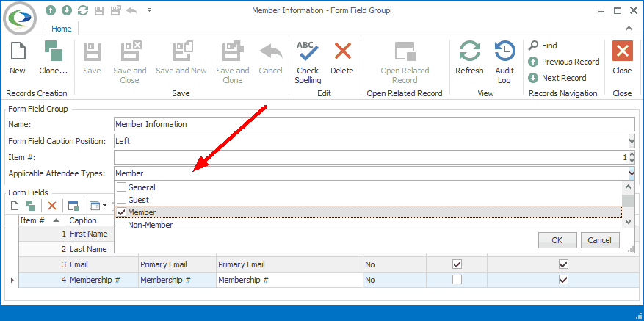Run Check Spelling from the ribbon
This screenshot has width=644, height=321.
[308, 63]
